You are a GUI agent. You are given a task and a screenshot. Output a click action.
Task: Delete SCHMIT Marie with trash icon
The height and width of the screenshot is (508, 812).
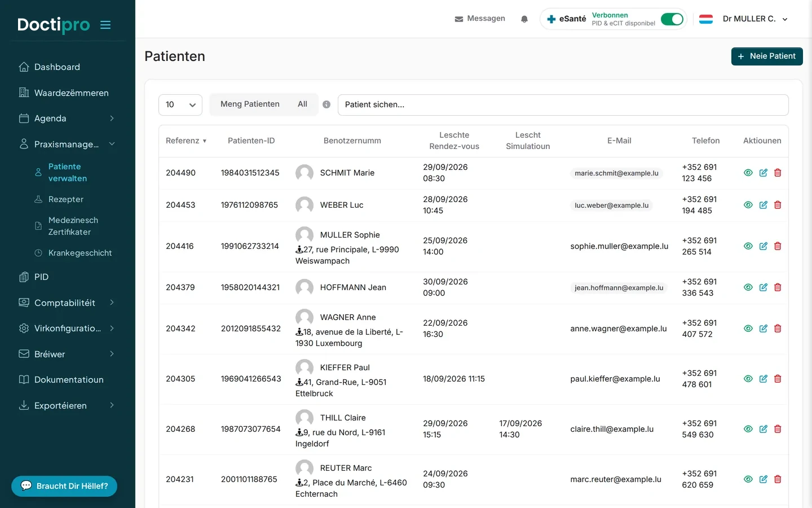pos(778,173)
